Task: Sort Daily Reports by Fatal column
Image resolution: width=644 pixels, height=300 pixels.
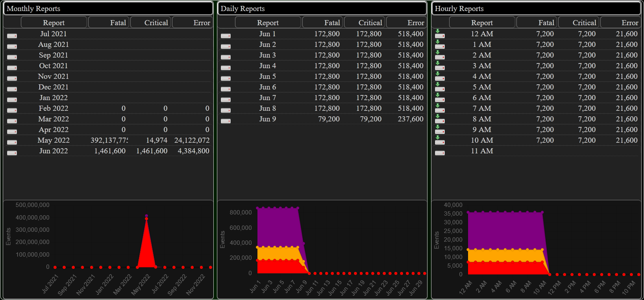Action: click(323, 22)
